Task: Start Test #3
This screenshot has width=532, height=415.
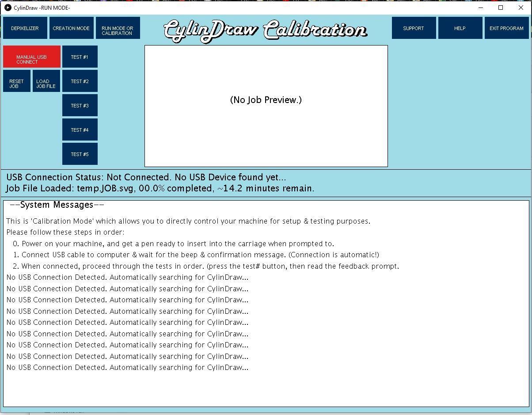Action: click(x=80, y=105)
